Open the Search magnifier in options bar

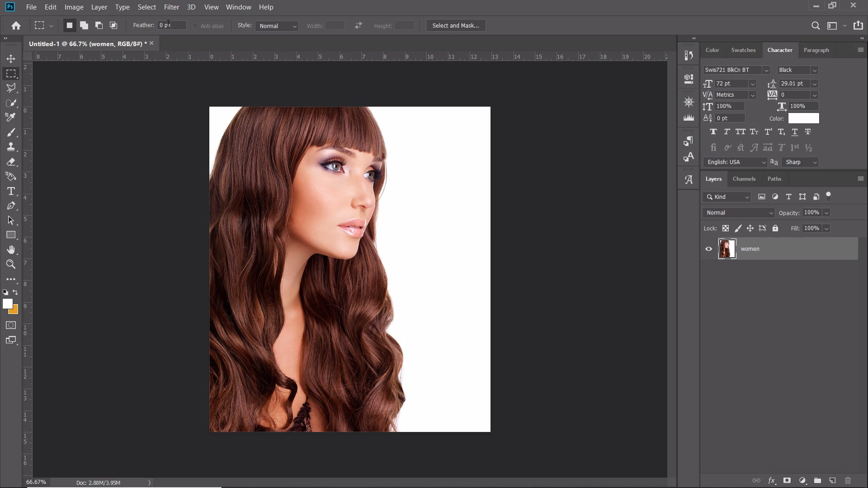click(x=816, y=26)
